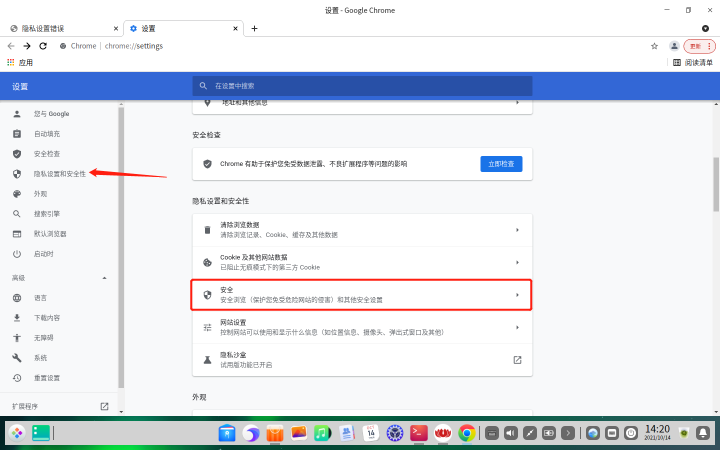
Task: Click the 语言 globe icon
Action: pos(17,298)
